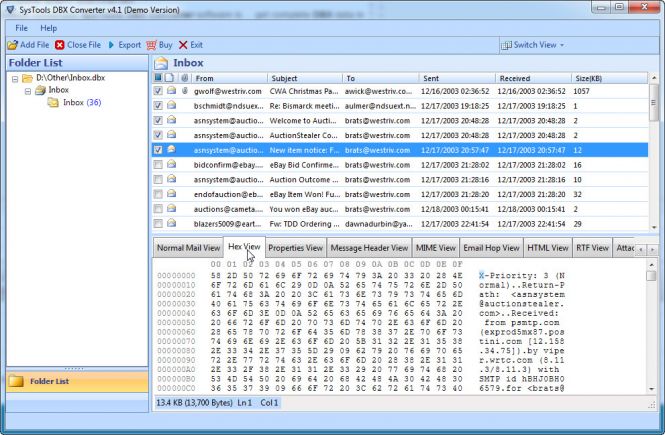Click the Buy shopping cart icon
This screenshot has height=435, width=665.
[151, 45]
